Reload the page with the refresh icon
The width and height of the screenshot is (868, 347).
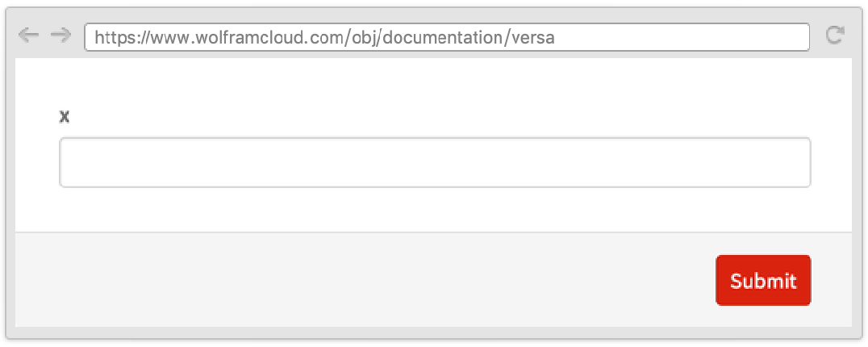(835, 36)
